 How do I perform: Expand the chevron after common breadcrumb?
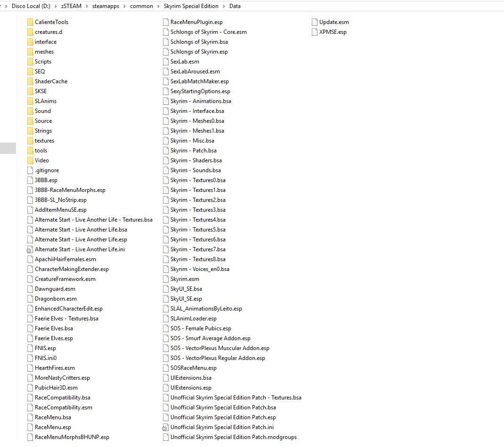click(158, 6)
